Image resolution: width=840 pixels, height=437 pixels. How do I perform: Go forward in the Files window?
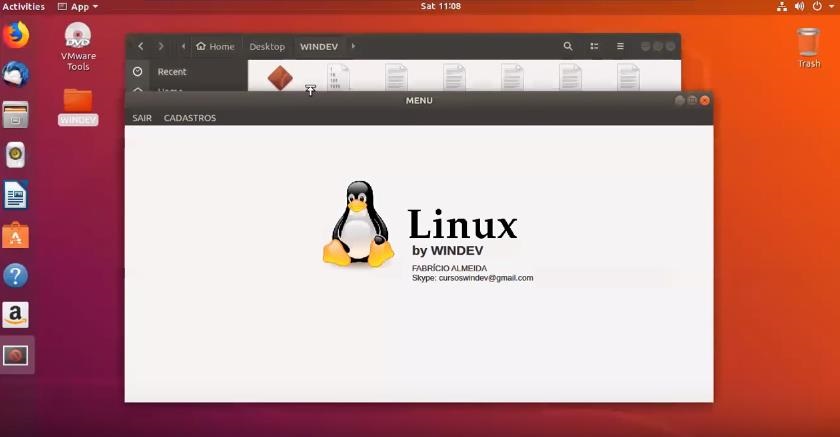coord(161,46)
